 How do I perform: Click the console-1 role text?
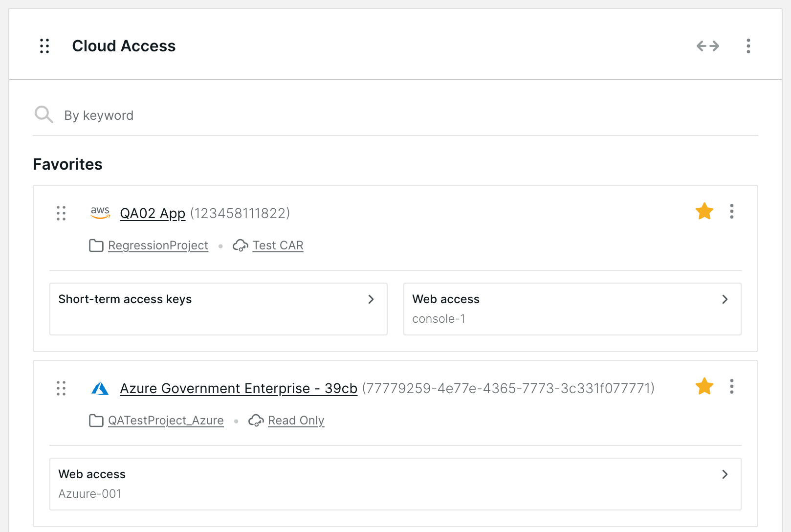coord(439,319)
